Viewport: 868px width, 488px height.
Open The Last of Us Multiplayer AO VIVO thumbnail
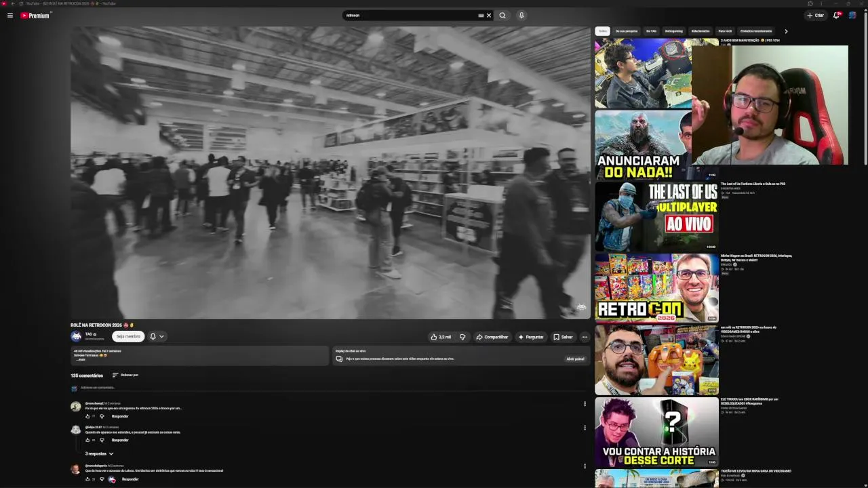(x=656, y=216)
